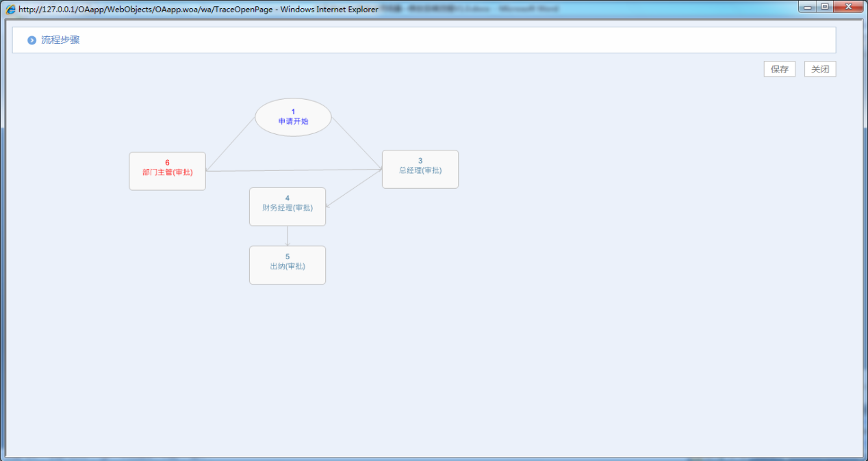
Task: Select the oval node 1 申请开始
Action: [x=293, y=117]
